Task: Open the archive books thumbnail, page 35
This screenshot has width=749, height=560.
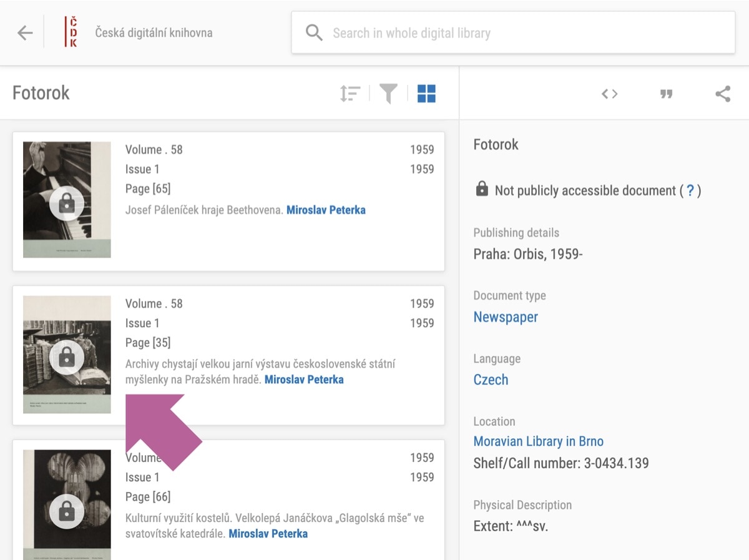Action: click(67, 354)
